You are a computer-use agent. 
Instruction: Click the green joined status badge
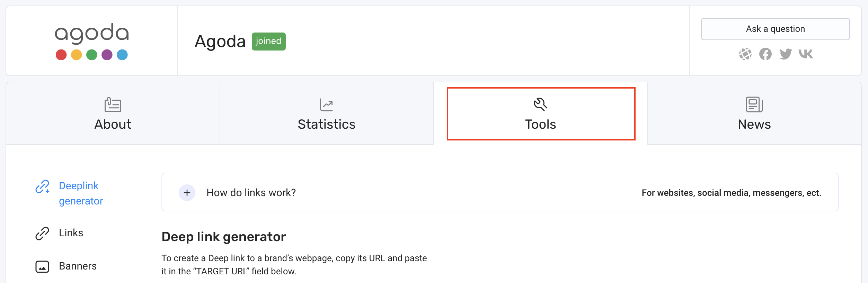(x=268, y=41)
